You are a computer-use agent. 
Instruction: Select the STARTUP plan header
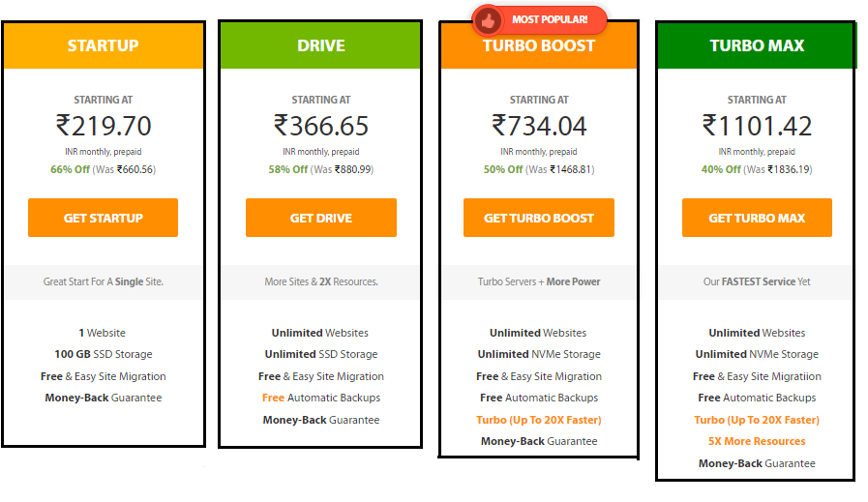pos(104,45)
